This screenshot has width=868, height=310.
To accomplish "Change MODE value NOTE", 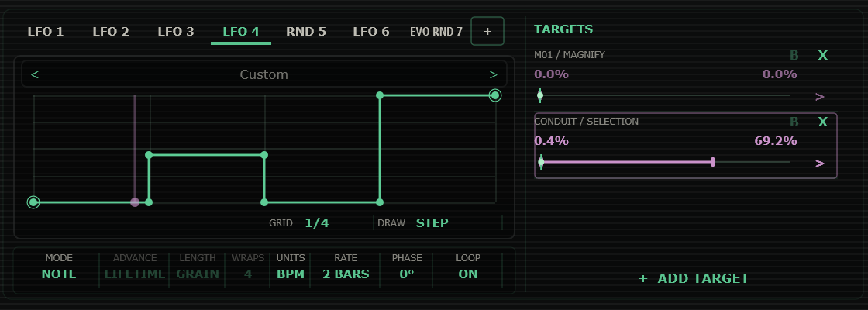I will click(59, 274).
